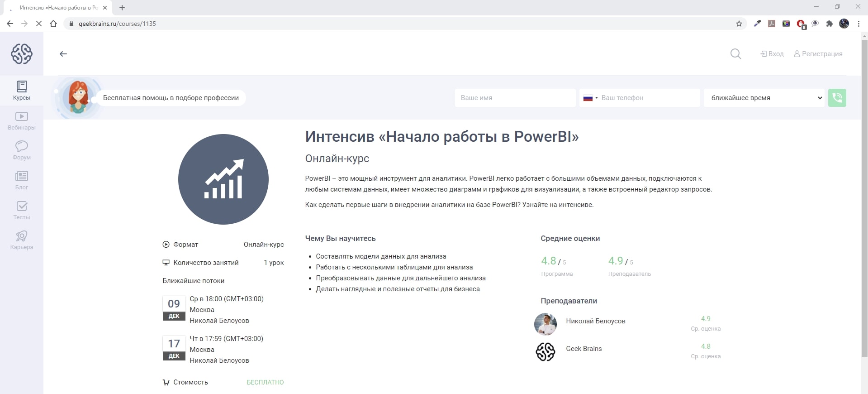
Task: Click the red ad blocker extension icon
Action: coord(801,24)
